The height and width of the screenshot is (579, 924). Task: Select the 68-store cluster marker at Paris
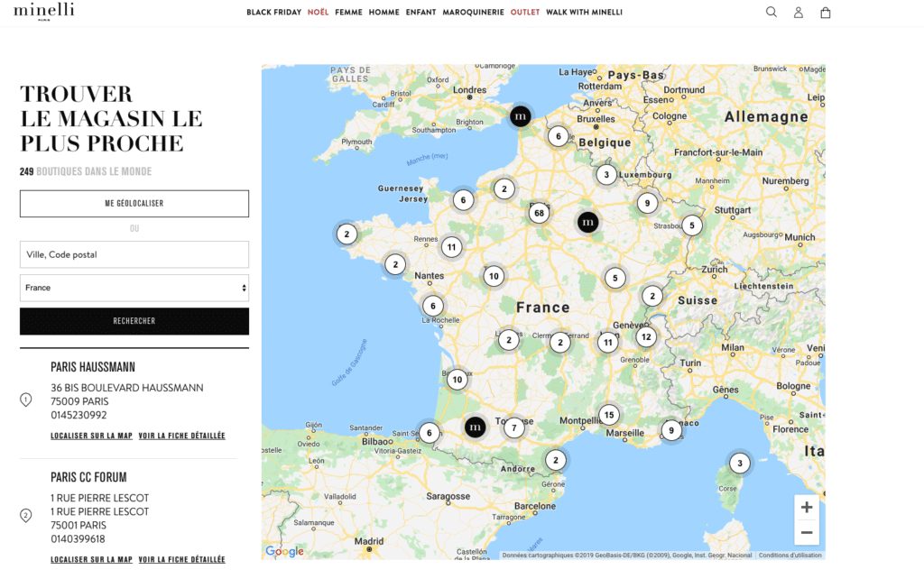[x=539, y=213]
